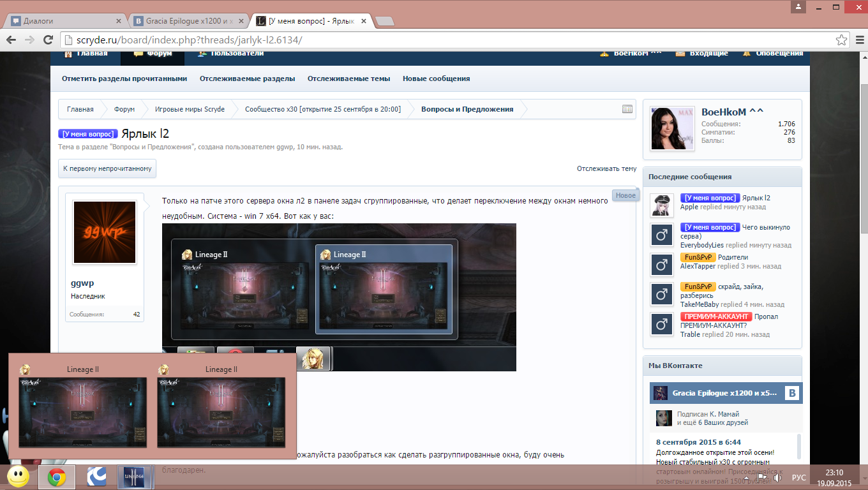Open the Chrome hamburger menu
868x490 pixels.
pyautogui.click(x=858, y=40)
